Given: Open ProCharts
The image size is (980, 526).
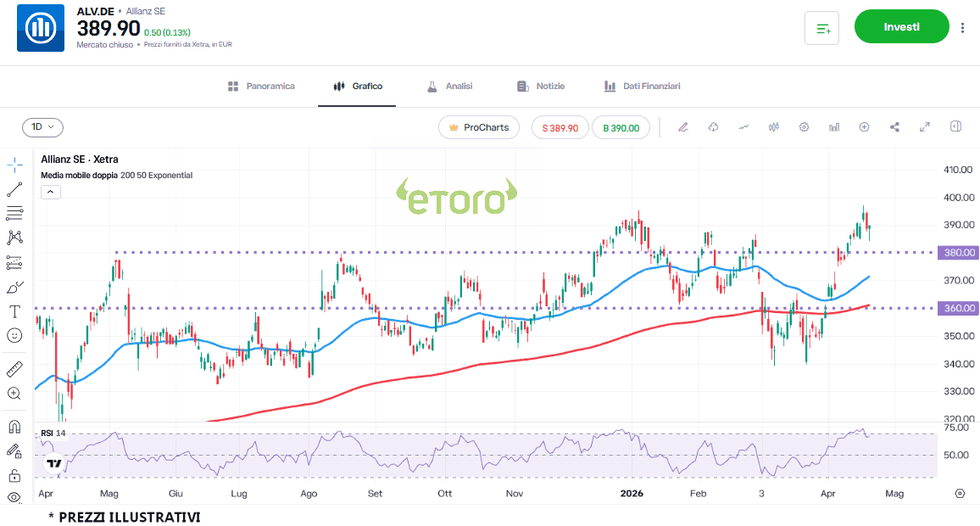Looking at the screenshot, I should pyautogui.click(x=479, y=127).
